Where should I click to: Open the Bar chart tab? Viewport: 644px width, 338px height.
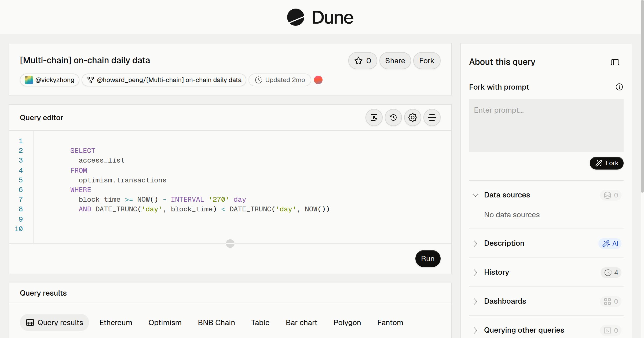click(301, 322)
